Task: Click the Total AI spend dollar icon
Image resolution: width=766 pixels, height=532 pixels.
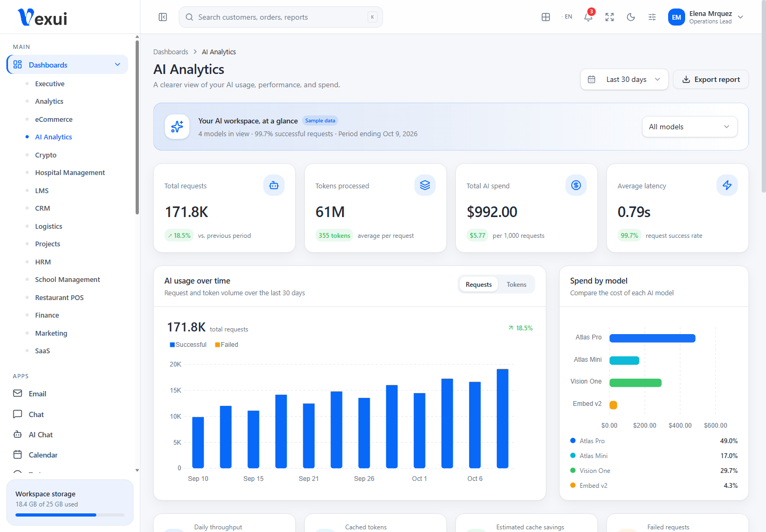Action: 576,185
